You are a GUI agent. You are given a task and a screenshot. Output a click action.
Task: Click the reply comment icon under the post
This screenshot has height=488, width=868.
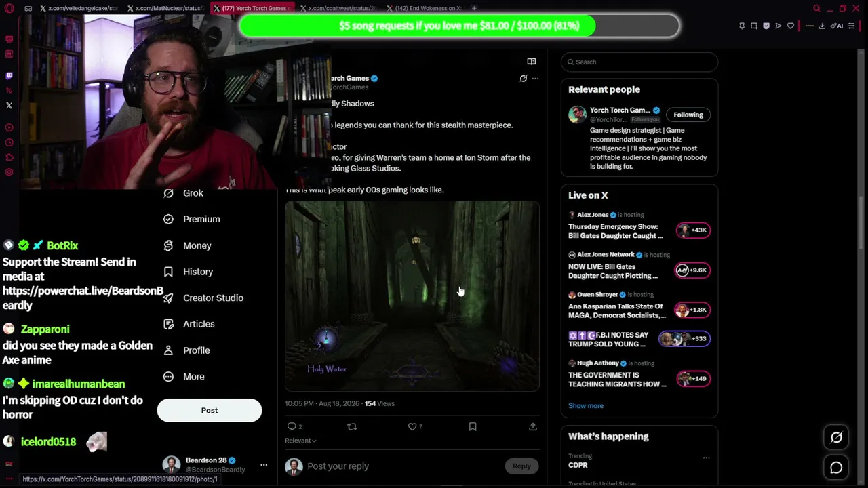tap(292, 426)
